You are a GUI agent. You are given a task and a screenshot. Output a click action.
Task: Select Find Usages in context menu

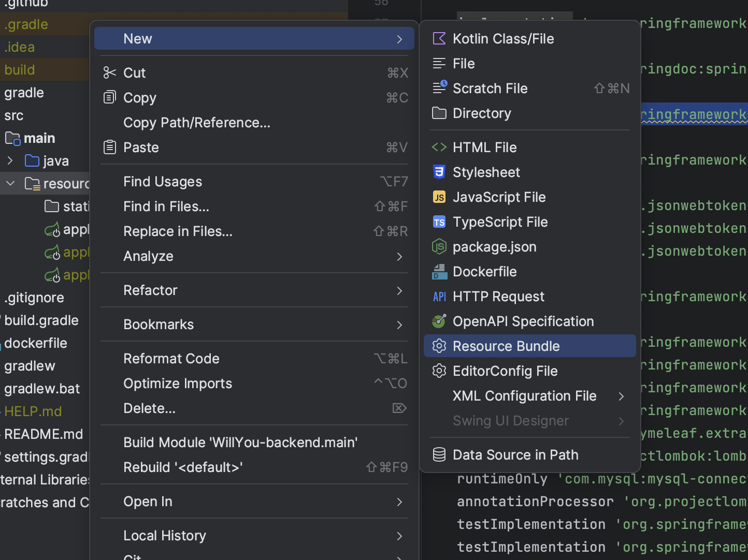pos(163,182)
